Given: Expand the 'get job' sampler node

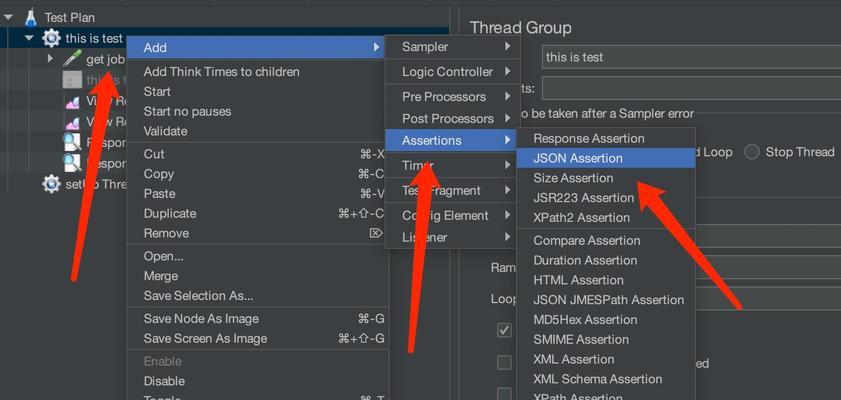Looking at the screenshot, I should coord(50,58).
